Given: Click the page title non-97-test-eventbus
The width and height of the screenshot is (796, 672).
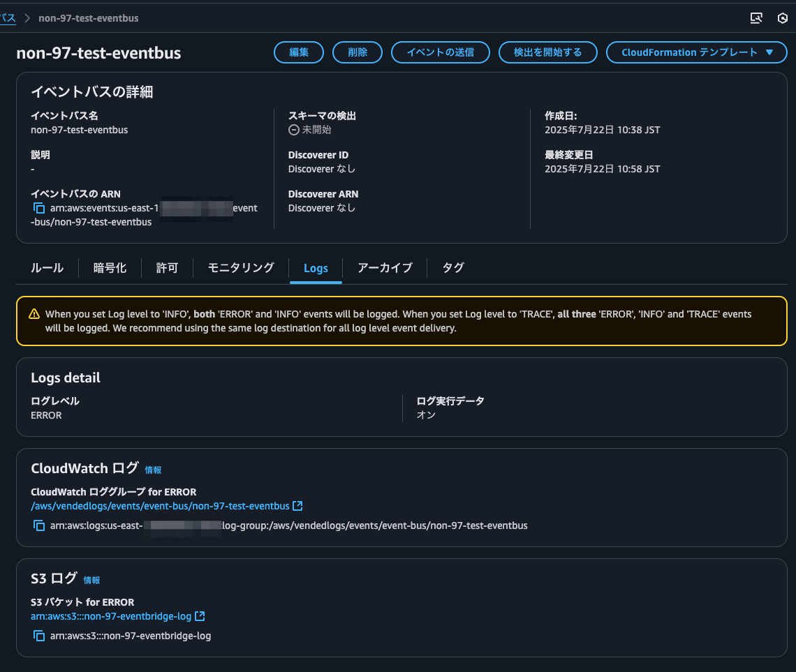Looking at the screenshot, I should pos(98,53).
